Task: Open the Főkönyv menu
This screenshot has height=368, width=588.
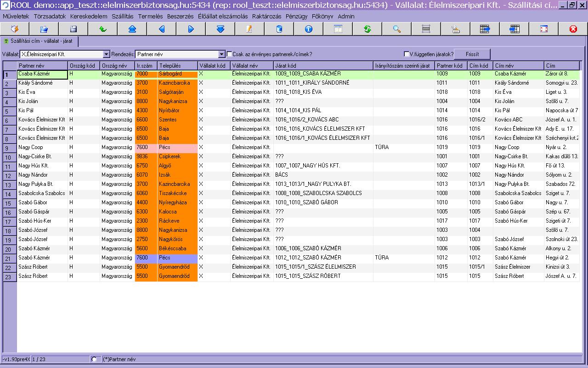Action: tap(322, 16)
